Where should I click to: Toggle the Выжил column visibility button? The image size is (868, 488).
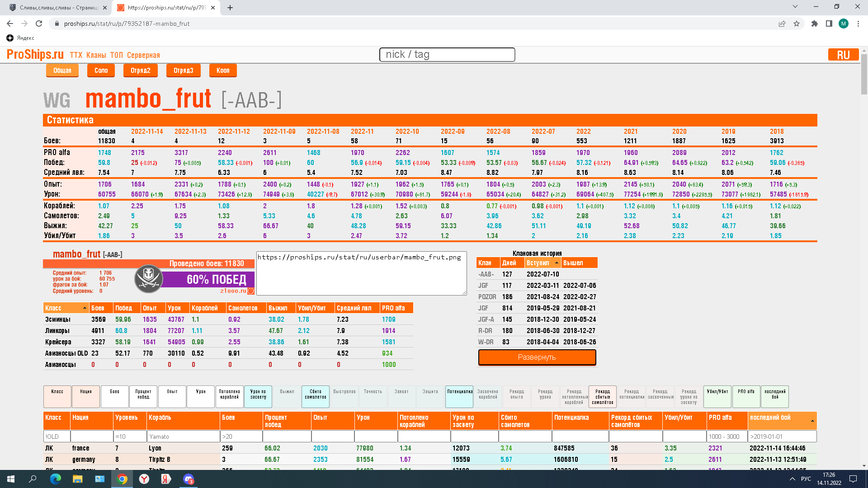click(287, 396)
